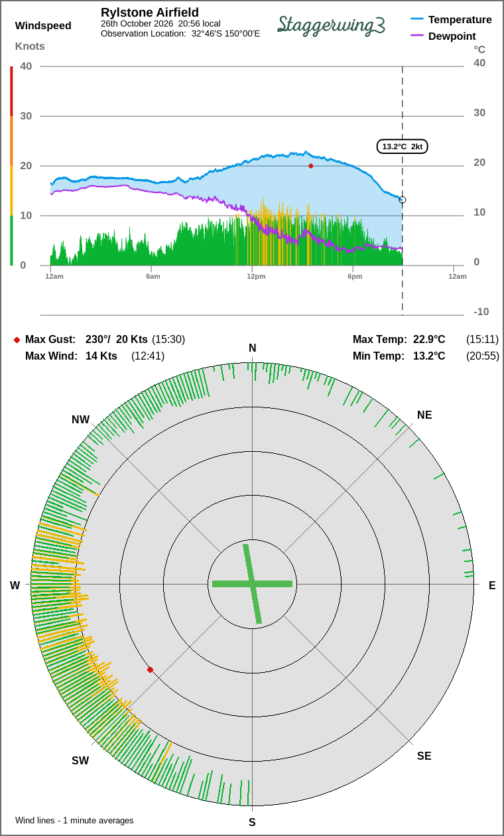Image resolution: width=504 pixels, height=836 pixels.
Task: Click the current reading circle marker on chart
Action: [403, 200]
